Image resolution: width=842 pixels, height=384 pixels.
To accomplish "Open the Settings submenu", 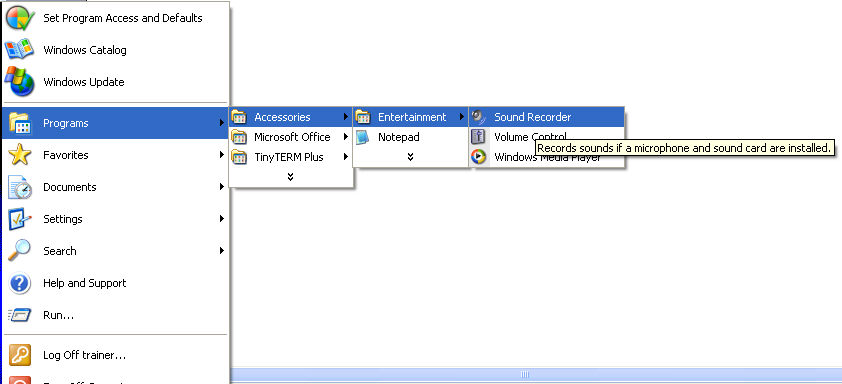I will [x=115, y=219].
